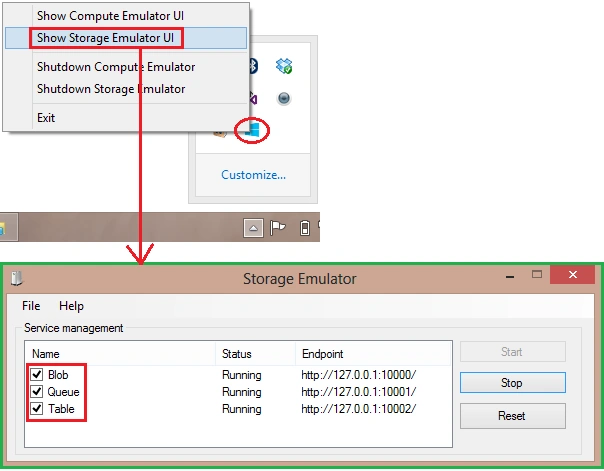Click the Storage Emulator window title icon

tap(17, 278)
